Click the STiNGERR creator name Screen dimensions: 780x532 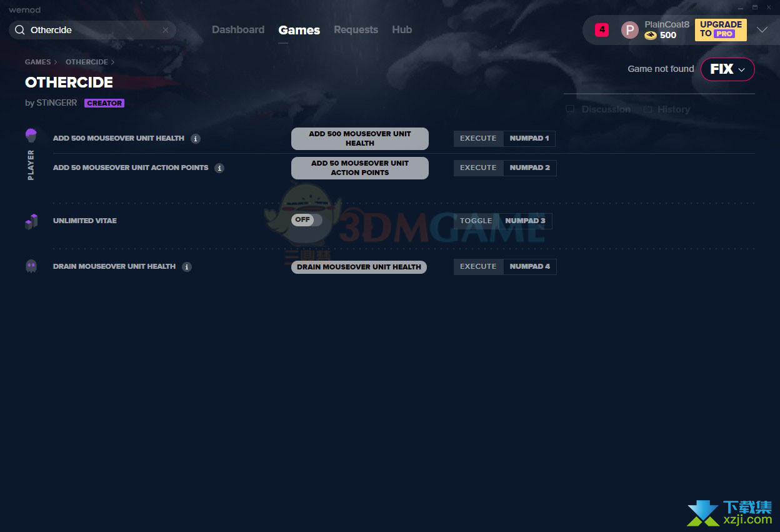click(x=57, y=103)
